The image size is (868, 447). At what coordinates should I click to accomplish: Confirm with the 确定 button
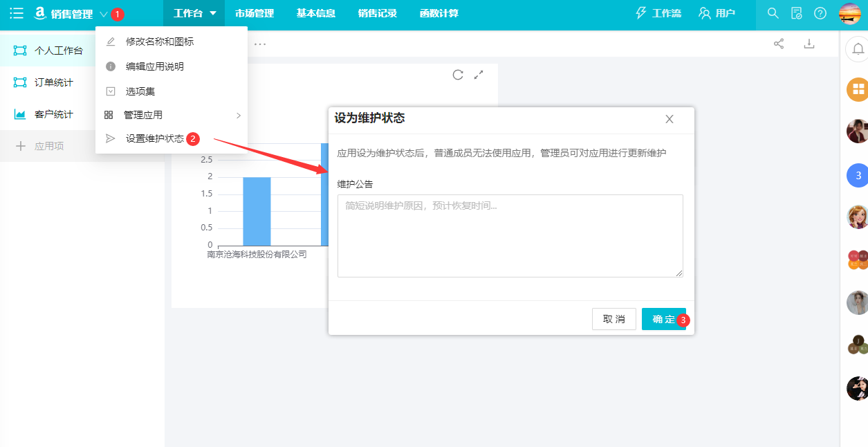[664, 319]
